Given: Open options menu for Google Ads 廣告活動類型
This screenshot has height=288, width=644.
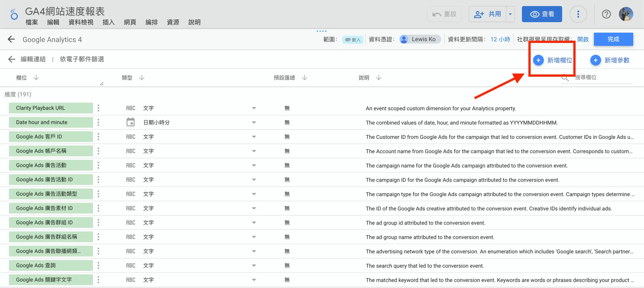Looking at the screenshot, I should tap(98, 194).
